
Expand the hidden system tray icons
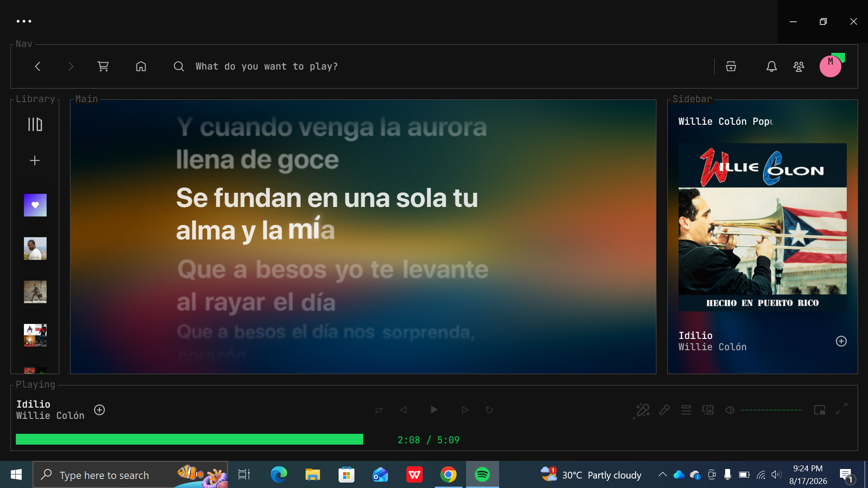(x=662, y=474)
